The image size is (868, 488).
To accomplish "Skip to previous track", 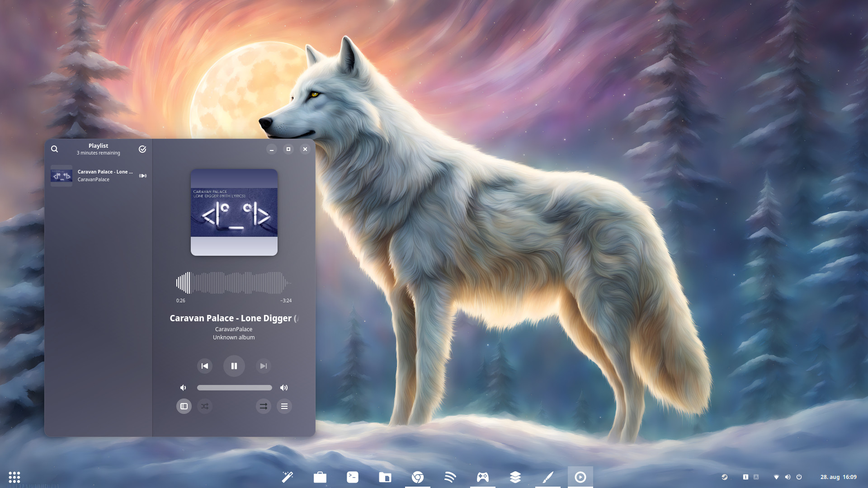I will point(205,366).
